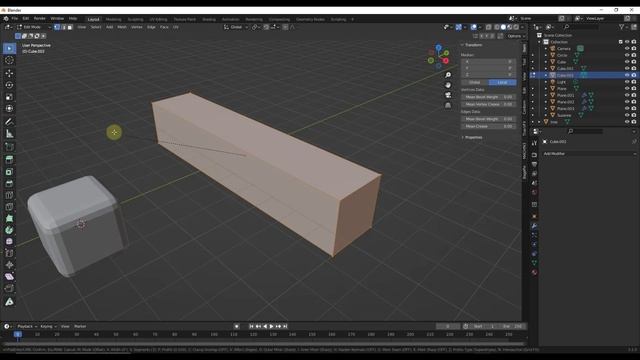Select the Annotate tool
This screenshot has width=640, height=360.
pyautogui.click(x=9, y=122)
